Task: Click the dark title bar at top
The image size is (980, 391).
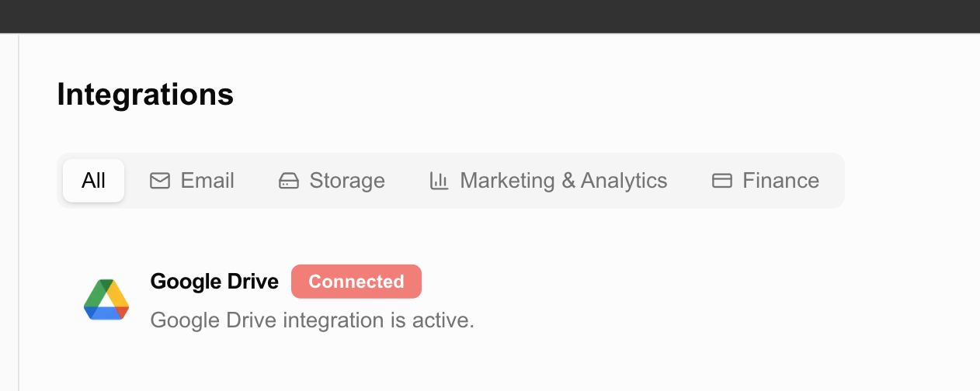Action: click(489, 16)
